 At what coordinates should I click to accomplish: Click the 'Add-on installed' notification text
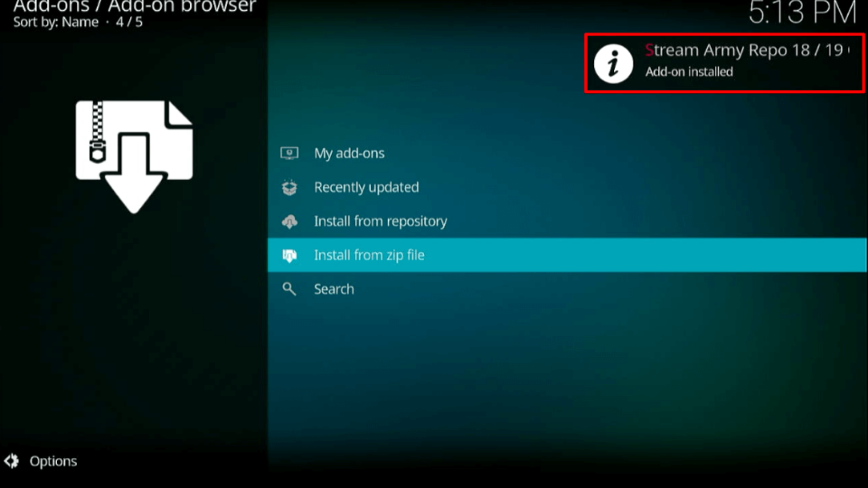click(689, 72)
